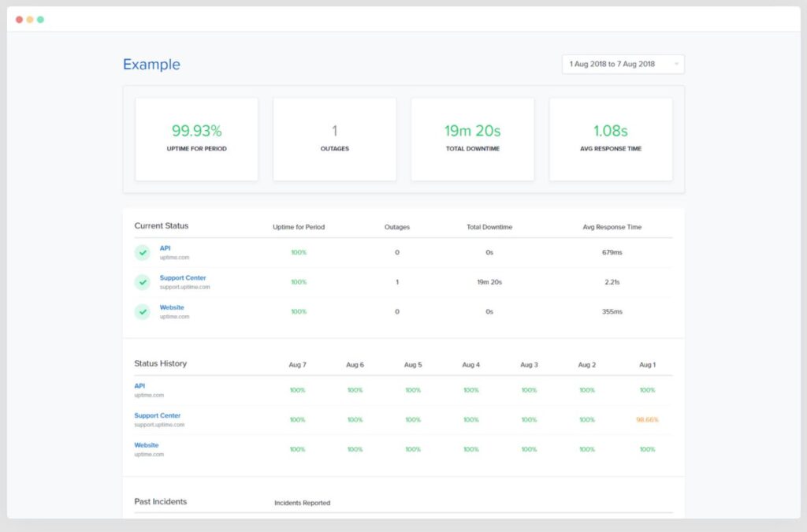
Task: Click the 99.93% Uptime for Period card
Action: point(196,139)
